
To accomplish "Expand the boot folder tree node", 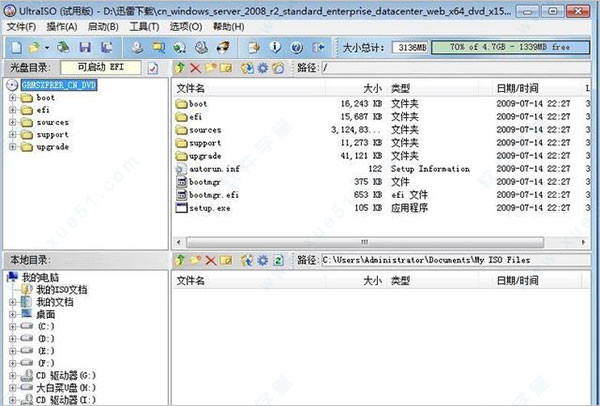I will 11,98.
